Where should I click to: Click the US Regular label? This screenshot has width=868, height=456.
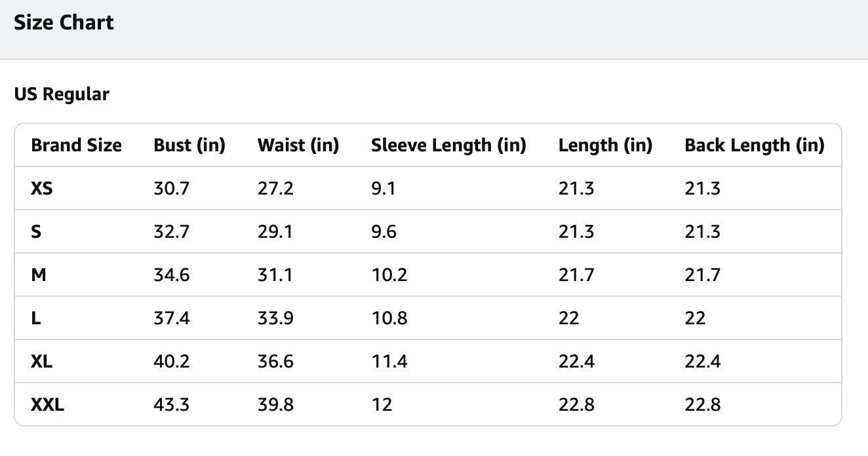[x=62, y=94]
